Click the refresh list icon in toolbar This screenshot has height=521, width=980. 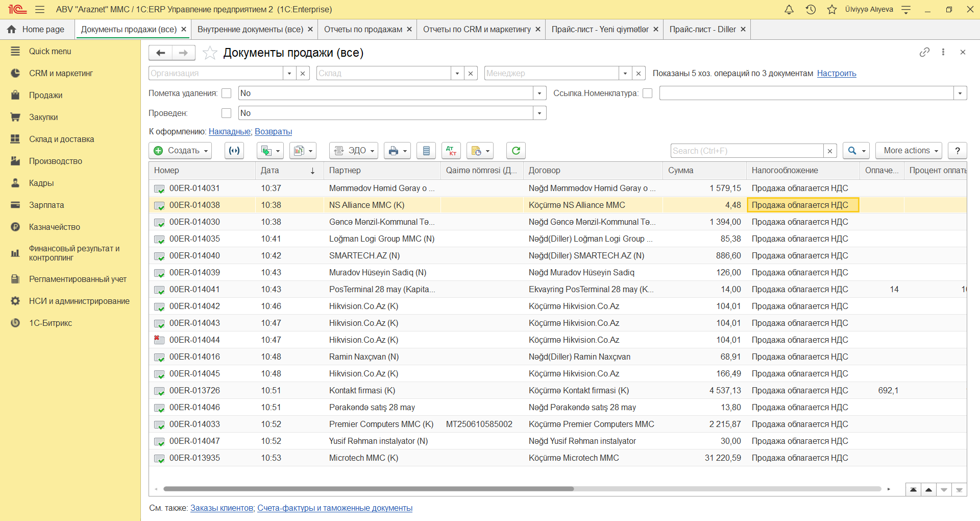[516, 151]
